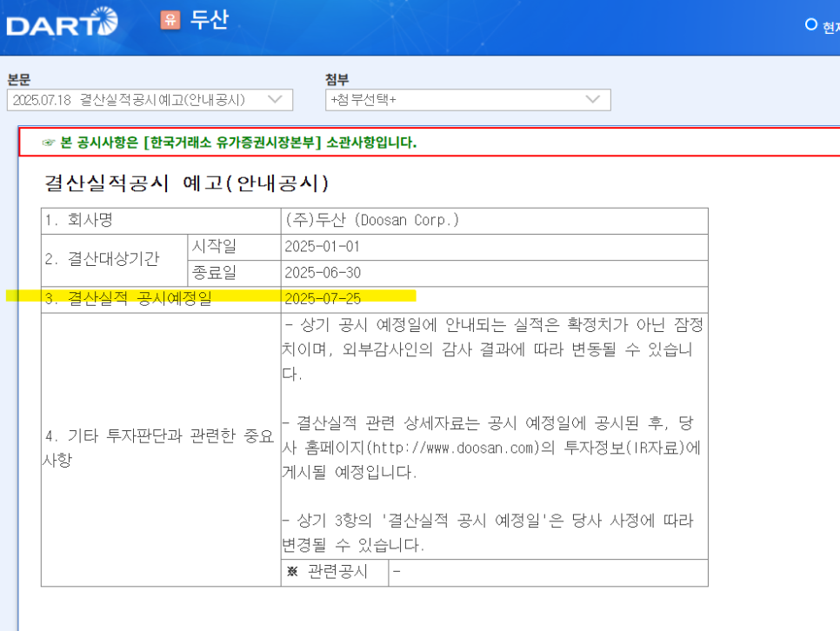
Task: Click the 시작일 label cell
Action: (x=234, y=247)
